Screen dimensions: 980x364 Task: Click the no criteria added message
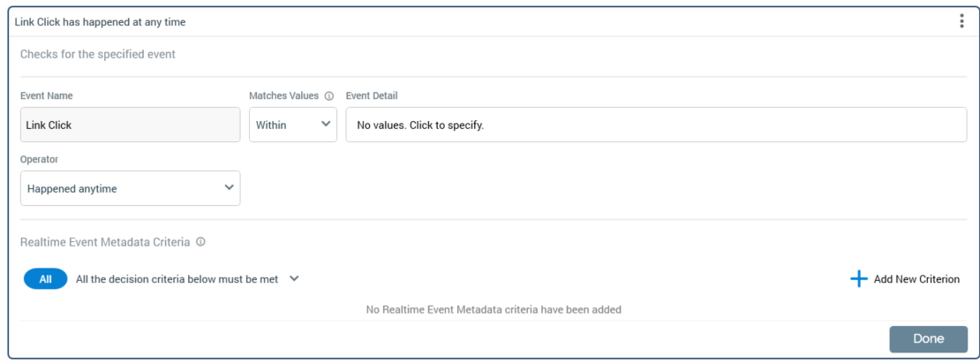point(494,309)
